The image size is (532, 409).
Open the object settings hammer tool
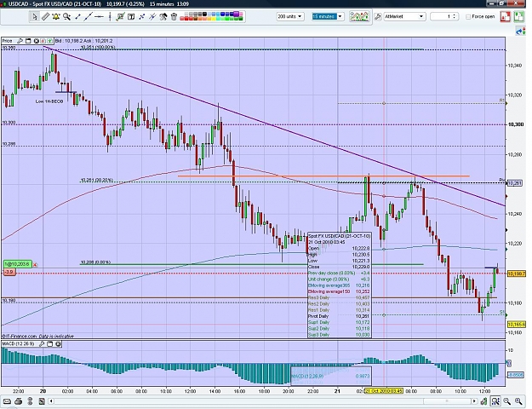pos(163,16)
